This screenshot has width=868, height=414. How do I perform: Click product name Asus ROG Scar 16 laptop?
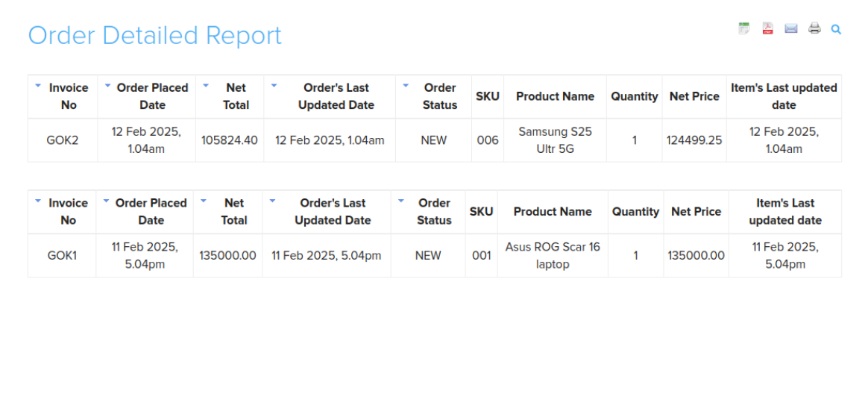click(x=553, y=255)
